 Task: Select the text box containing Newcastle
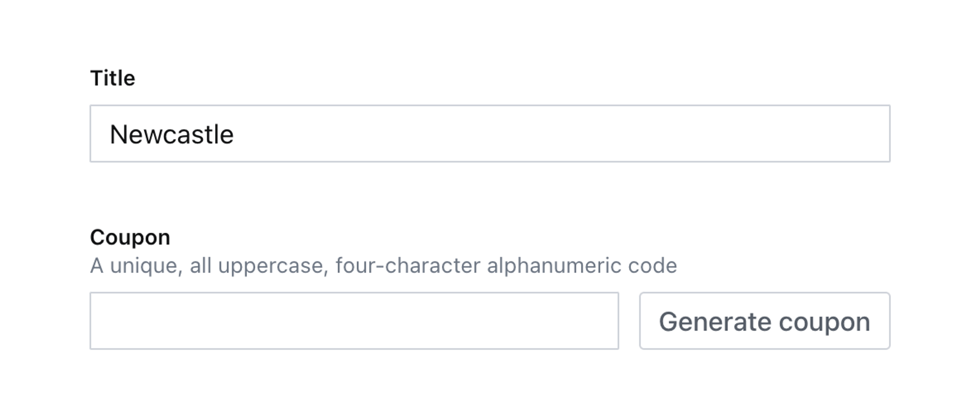coord(490,134)
